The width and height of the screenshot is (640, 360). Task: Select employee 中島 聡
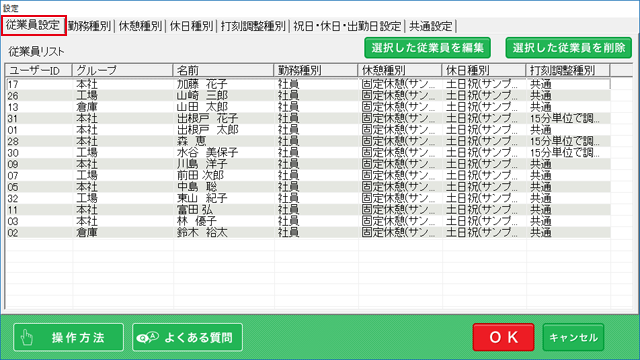click(197, 187)
